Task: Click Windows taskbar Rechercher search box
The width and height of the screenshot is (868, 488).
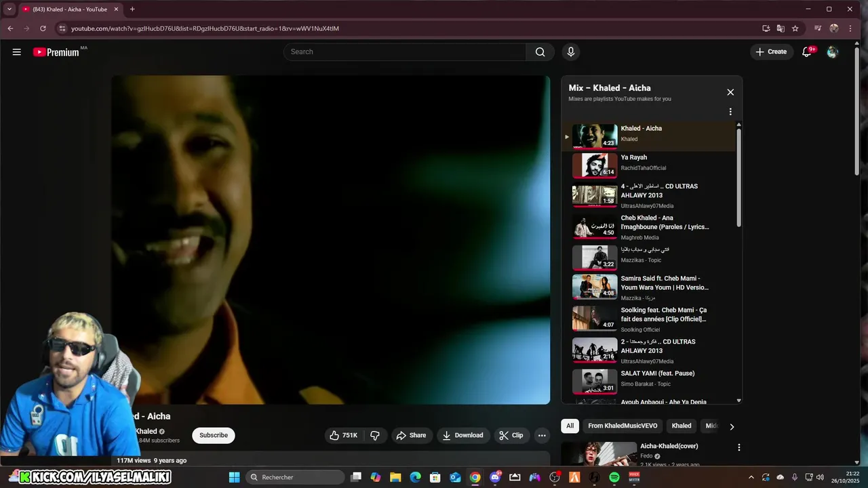Action: tap(295, 477)
